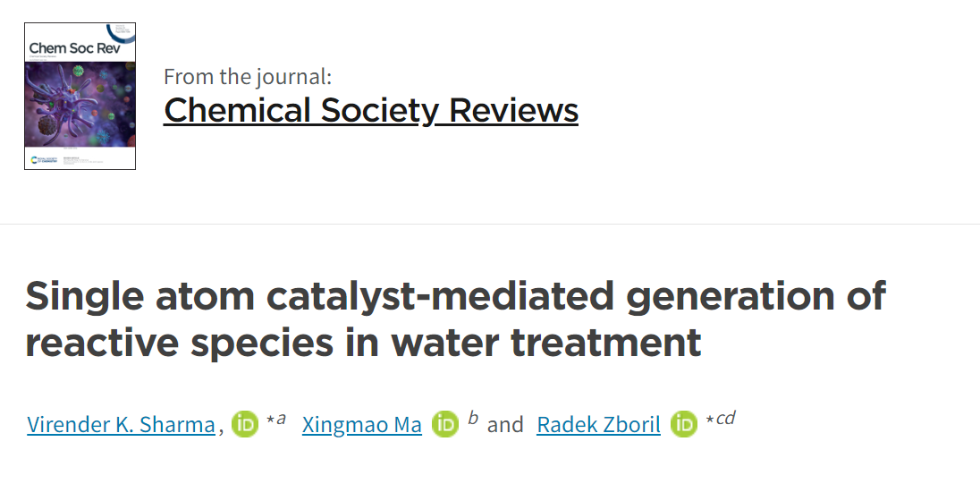Image resolution: width=980 pixels, height=484 pixels.
Task: Open the Chemical Society Reviews journal link
Action: click(370, 110)
